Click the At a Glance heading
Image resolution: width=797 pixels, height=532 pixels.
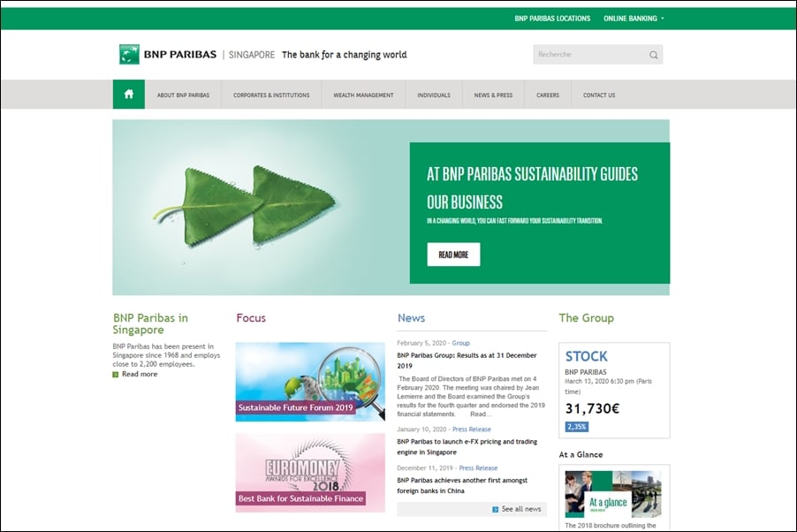click(581, 455)
